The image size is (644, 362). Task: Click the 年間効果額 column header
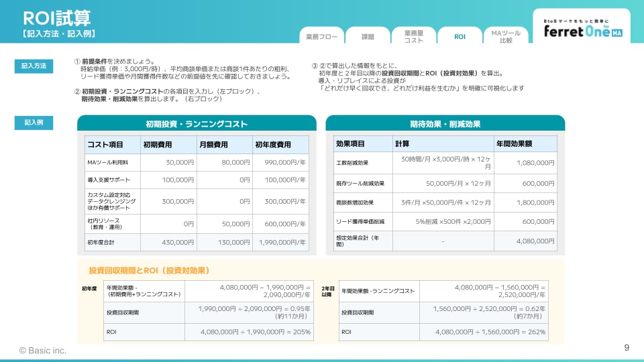coord(525,144)
